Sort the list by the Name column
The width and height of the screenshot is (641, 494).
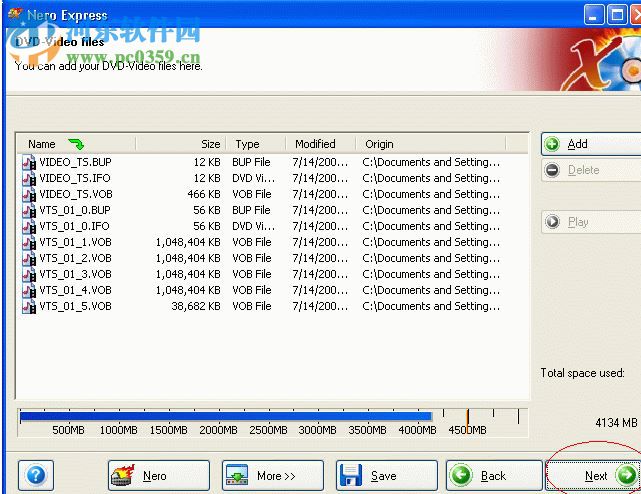(76, 144)
